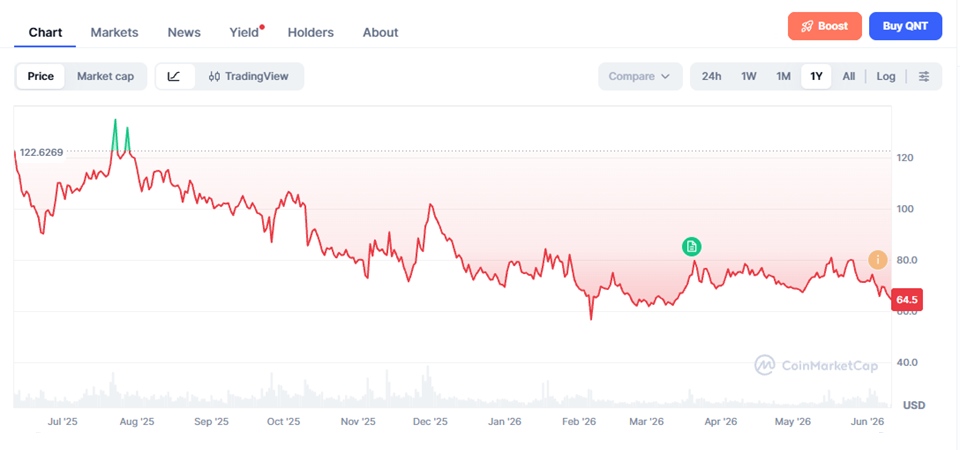Click the Buy QNT button
Image resolution: width=960 pixels, height=450 pixels.
click(906, 26)
